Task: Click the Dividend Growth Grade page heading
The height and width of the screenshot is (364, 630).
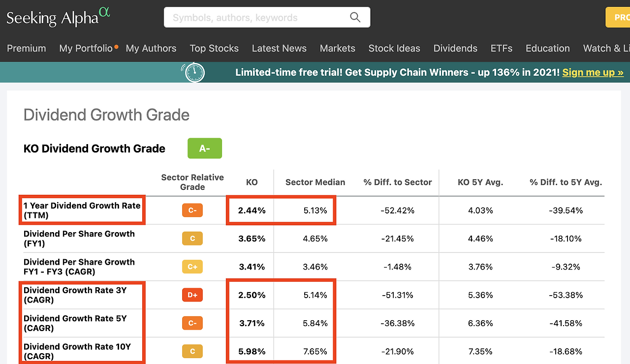Action: [106, 115]
